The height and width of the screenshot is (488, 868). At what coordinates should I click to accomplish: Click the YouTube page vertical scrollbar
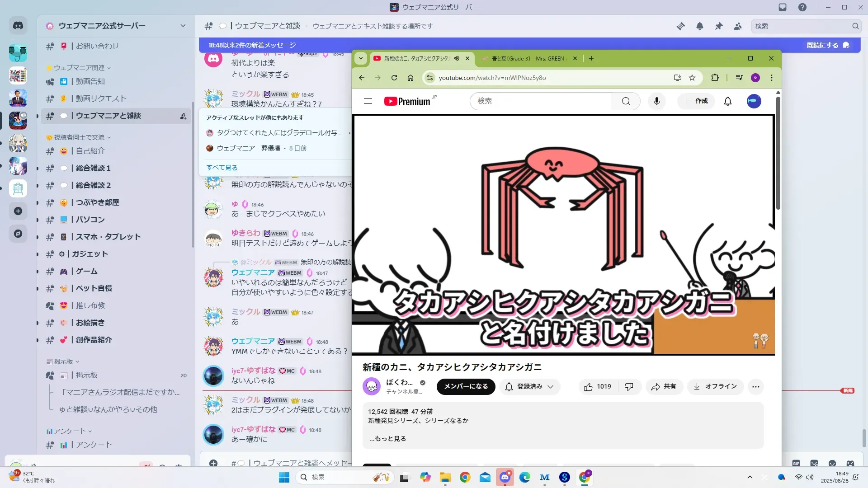pyautogui.click(x=778, y=154)
